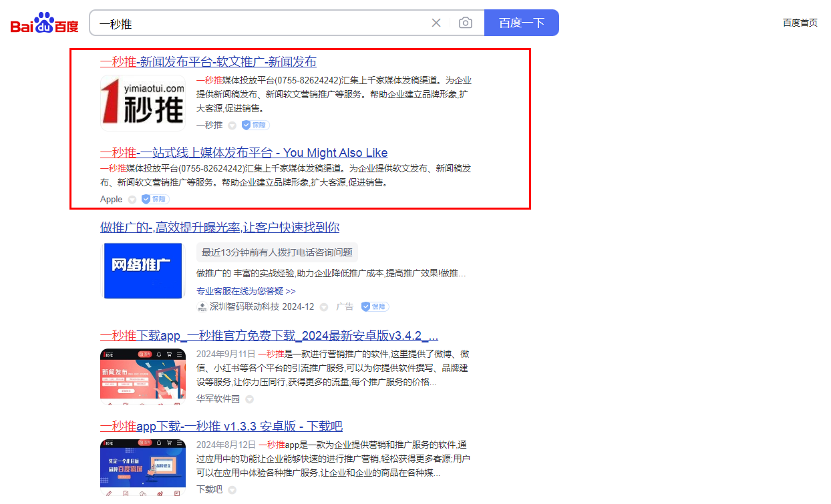Open the 'You Might Also Like' result link
Screen dimensions: 831x504
[244, 153]
